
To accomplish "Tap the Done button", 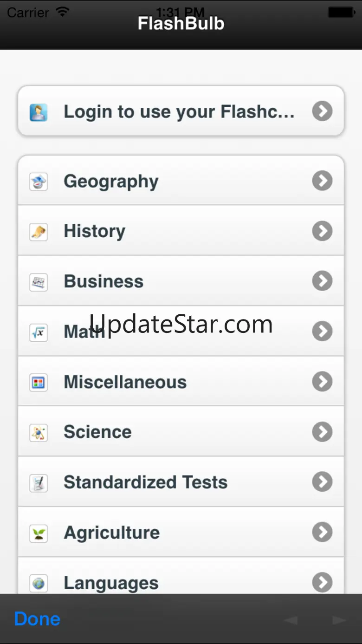I will click(x=37, y=619).
